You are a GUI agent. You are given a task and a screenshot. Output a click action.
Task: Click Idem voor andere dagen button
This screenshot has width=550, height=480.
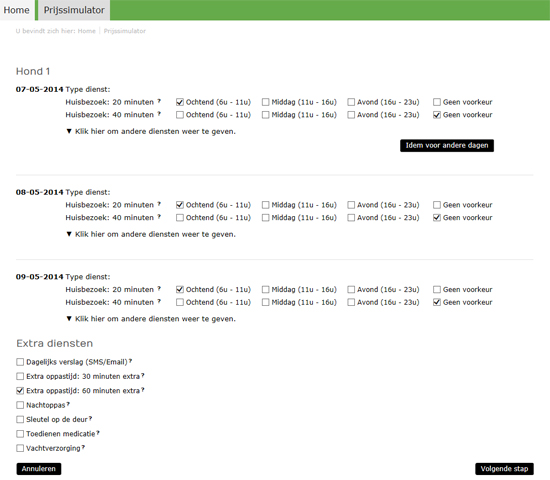point(447,146)
